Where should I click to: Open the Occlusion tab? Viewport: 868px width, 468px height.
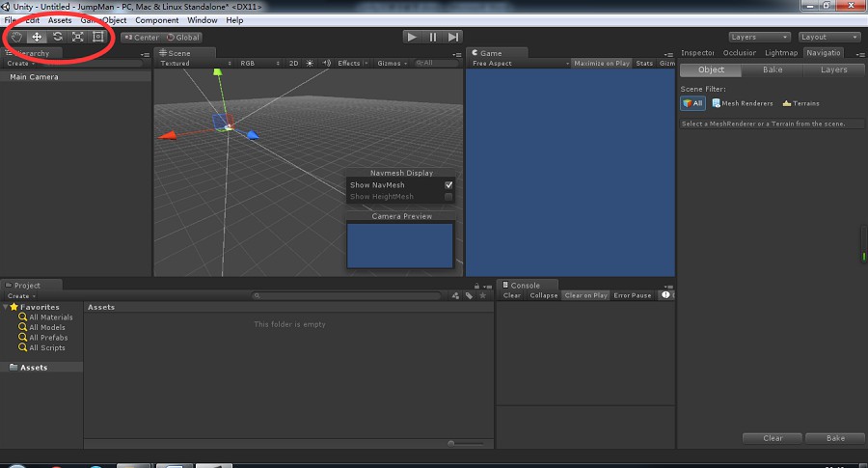(739, 53)
